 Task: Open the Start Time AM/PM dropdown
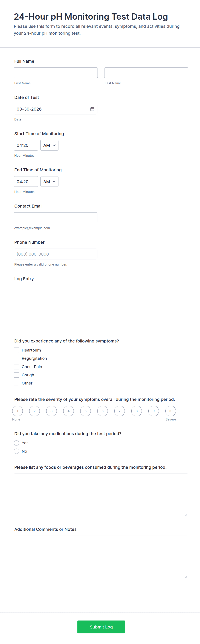[49, 145]
